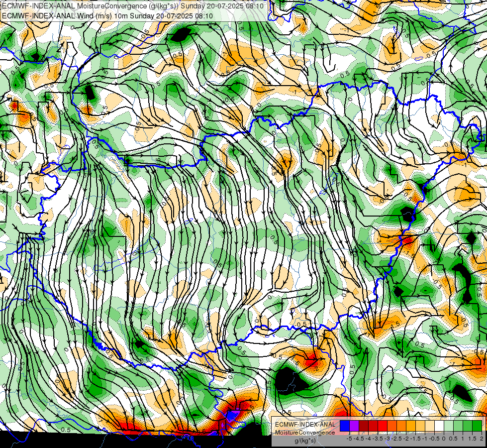Viewport: 487px width, 448px height.
Task: Click the pale peach swatch before -0.5
Action: click(x=430, y=426)
